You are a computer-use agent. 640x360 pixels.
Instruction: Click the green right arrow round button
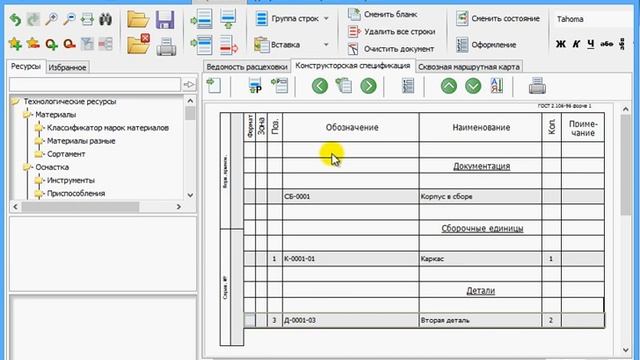pyautogui.click(x=369, y=86)
